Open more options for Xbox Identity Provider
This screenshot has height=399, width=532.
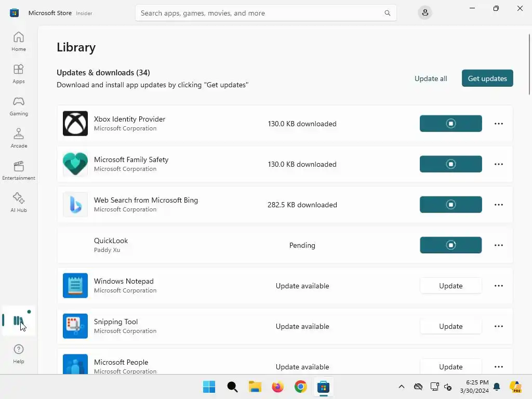pyautogui.click(x=498, y=124)
